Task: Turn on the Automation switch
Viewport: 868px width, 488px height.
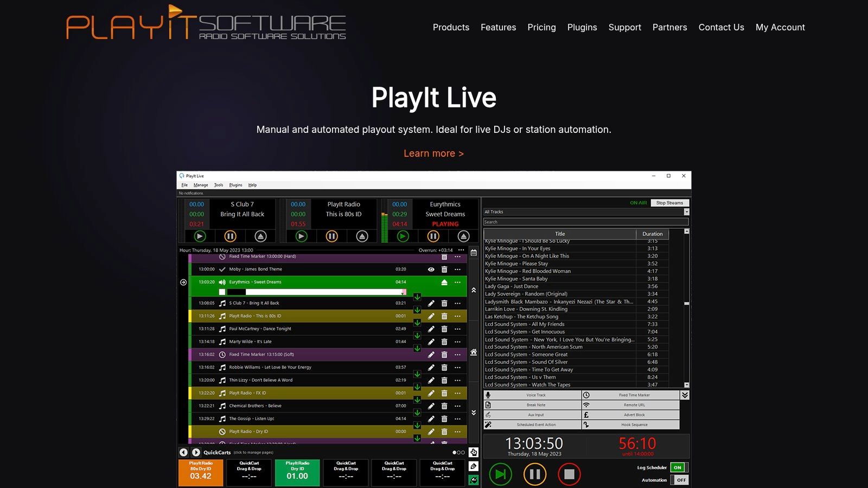Action: point(679,480)
